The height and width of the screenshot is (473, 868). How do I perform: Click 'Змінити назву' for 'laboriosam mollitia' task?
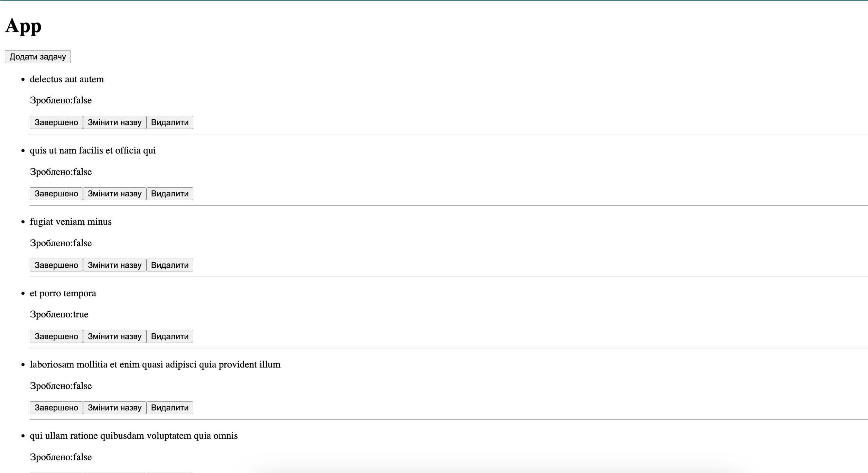tap(114, 408)
